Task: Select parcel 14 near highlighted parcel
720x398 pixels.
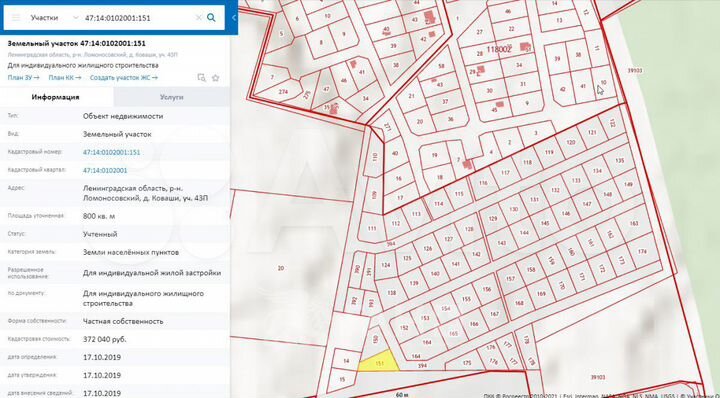Action: tap(346, 361)
